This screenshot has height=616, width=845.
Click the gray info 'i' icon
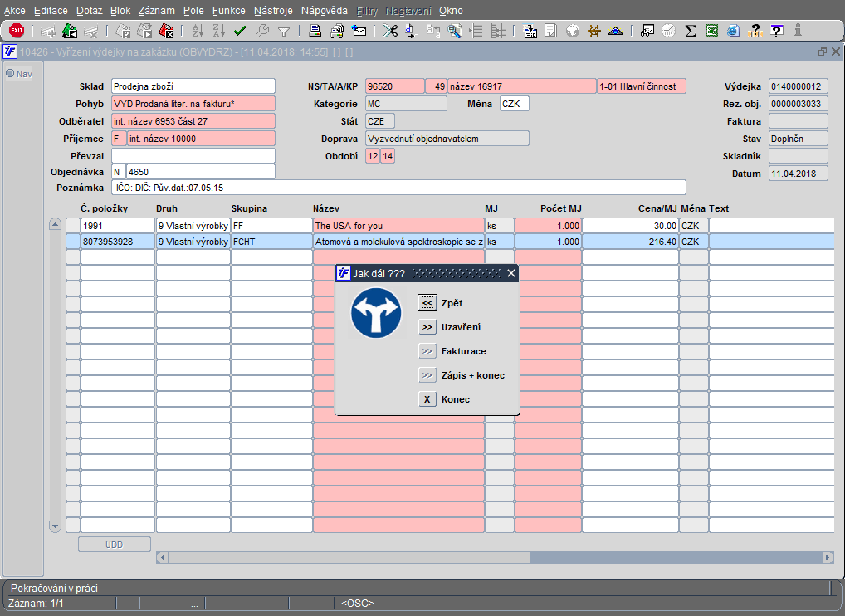pos(799,31)
